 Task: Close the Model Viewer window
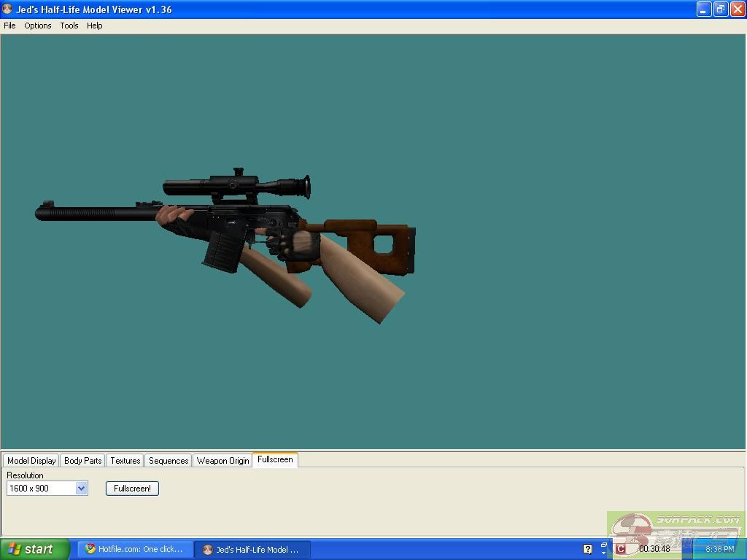[738, 9]
